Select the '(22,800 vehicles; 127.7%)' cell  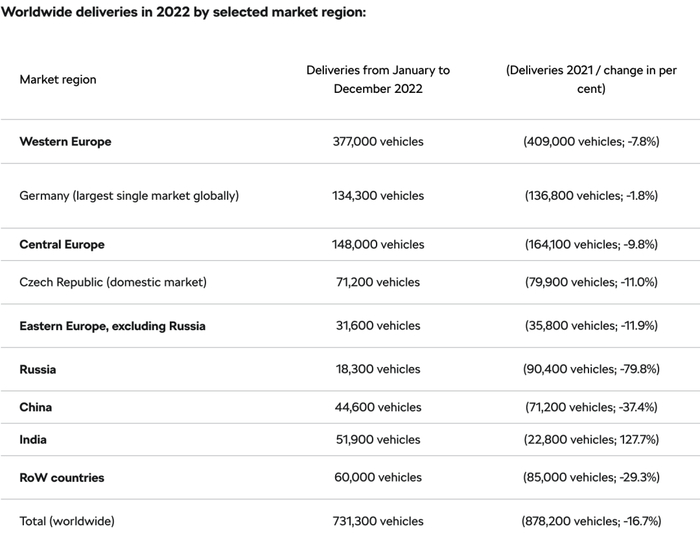pyautogui.click(x=591, y=440)
